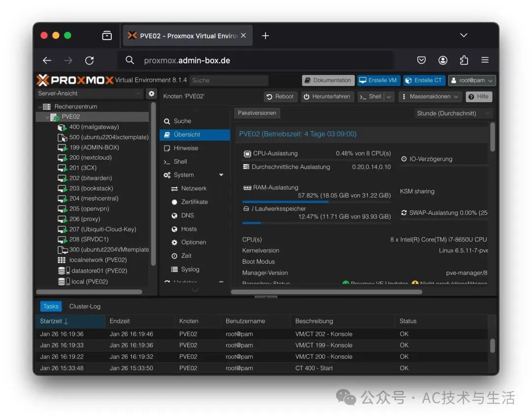Viewport: 532px width, 419px height.
Task: Switch to the Cluster-Log tab
Action: 85,306
